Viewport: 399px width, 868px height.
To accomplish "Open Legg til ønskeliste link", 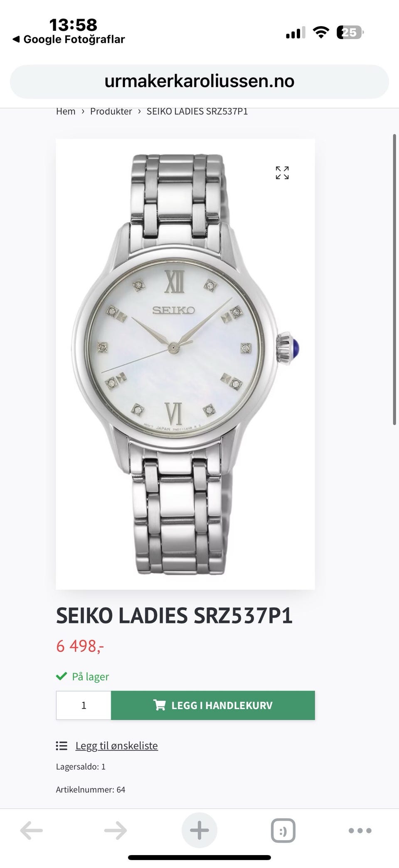I will (116, 746).
